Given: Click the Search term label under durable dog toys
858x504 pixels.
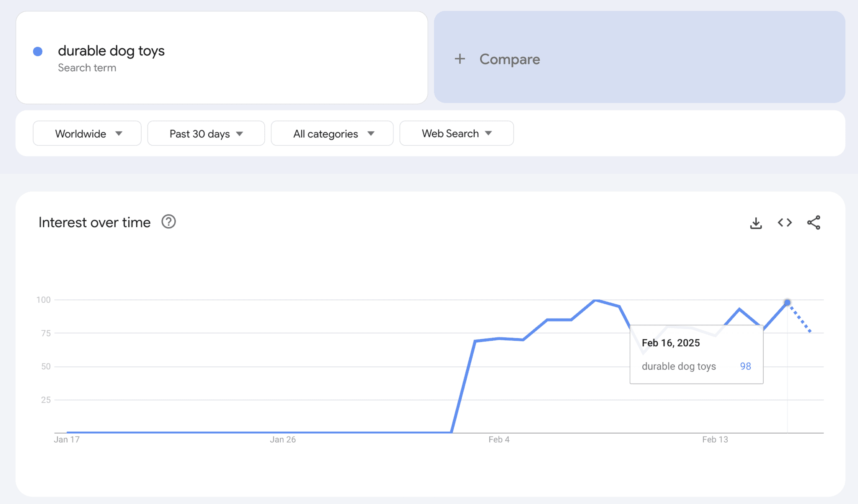Looking at the screenshot, I should click(87, 67).
